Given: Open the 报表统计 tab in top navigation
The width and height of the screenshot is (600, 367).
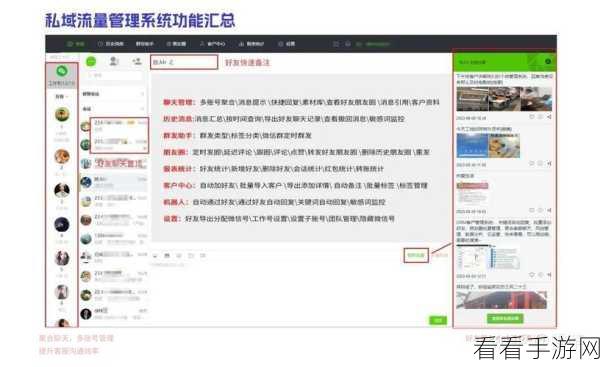Looking at the screenshot, I should click(x=251, y=44).
